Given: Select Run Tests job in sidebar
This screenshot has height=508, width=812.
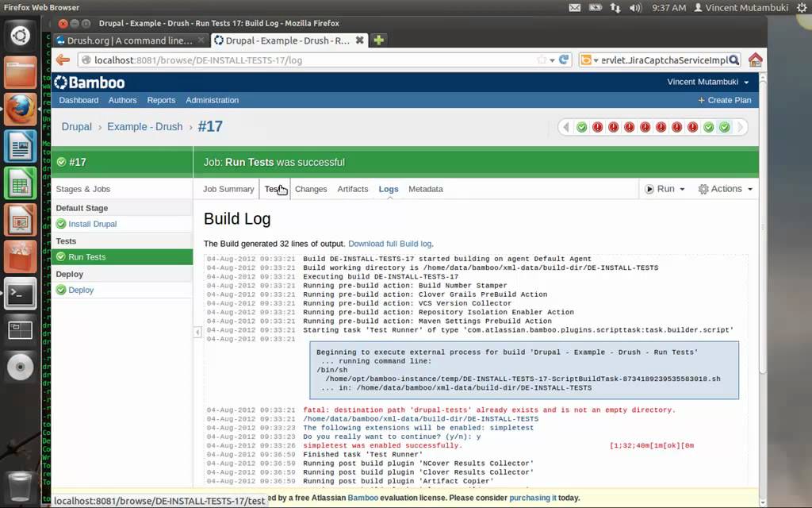Looking at the screenshot, I should tap(122, 257).
